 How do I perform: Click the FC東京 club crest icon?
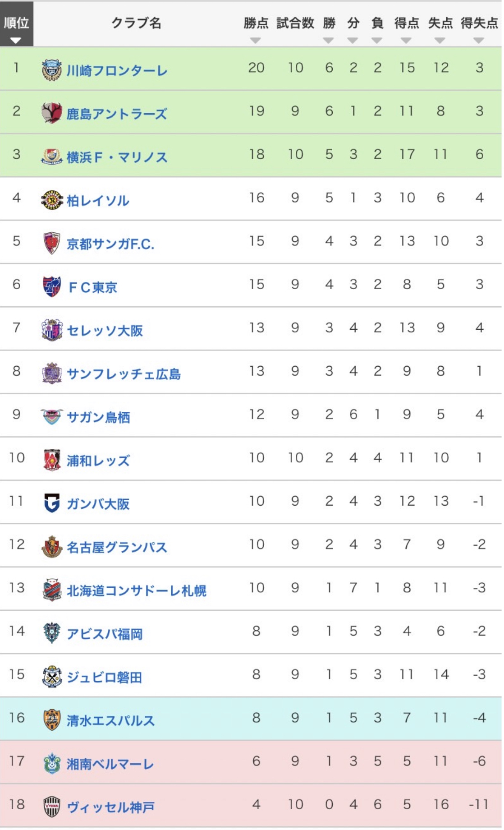click(51, 286)
